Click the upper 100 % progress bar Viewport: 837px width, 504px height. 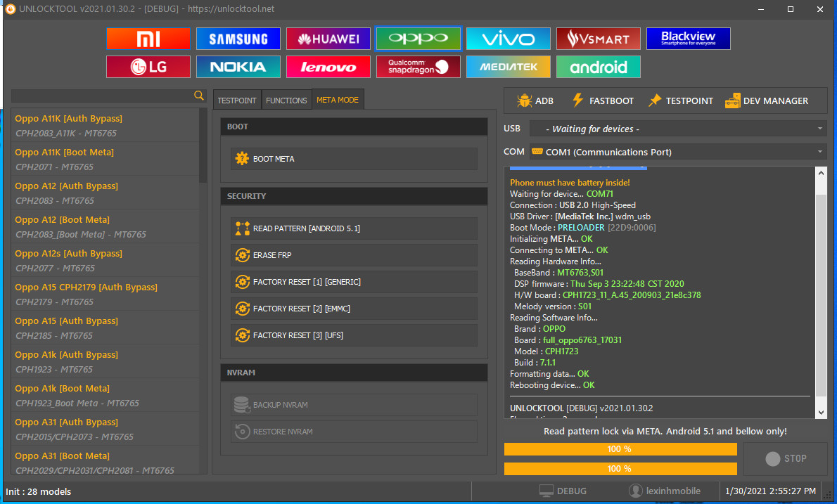tap(620, 449)
